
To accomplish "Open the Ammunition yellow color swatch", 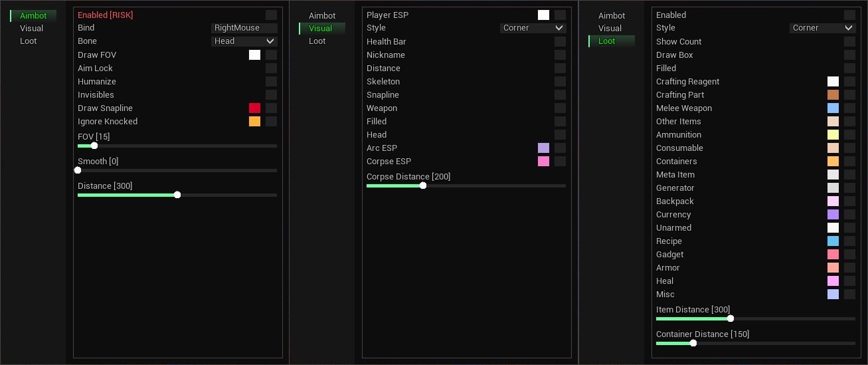I will (833, 134).
